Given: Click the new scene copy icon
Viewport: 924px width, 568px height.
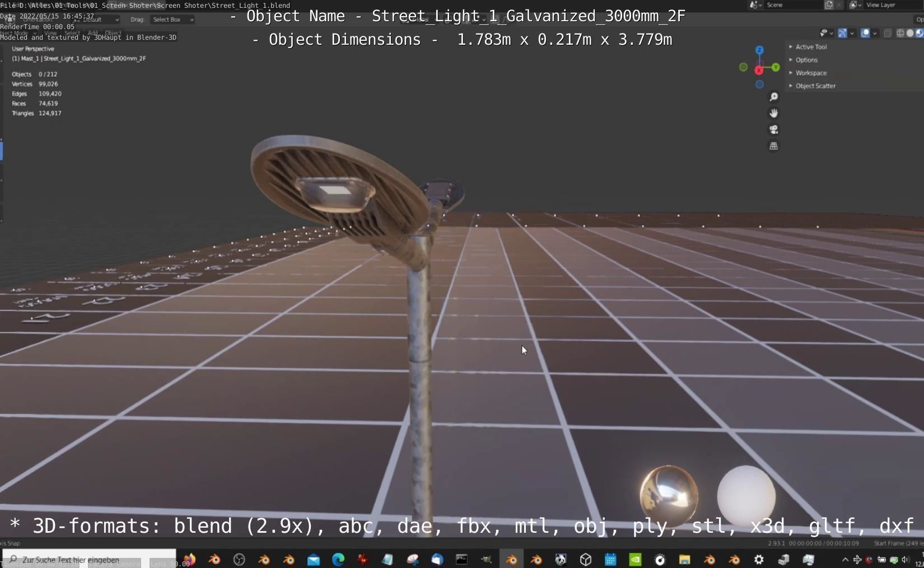Looking at the screenshot, I should [829, 5].
